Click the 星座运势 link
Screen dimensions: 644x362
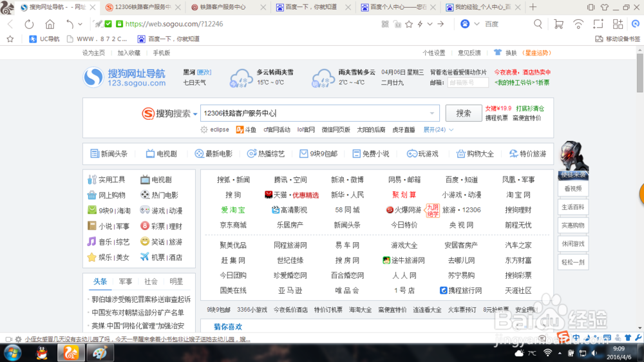pos(537,53)
